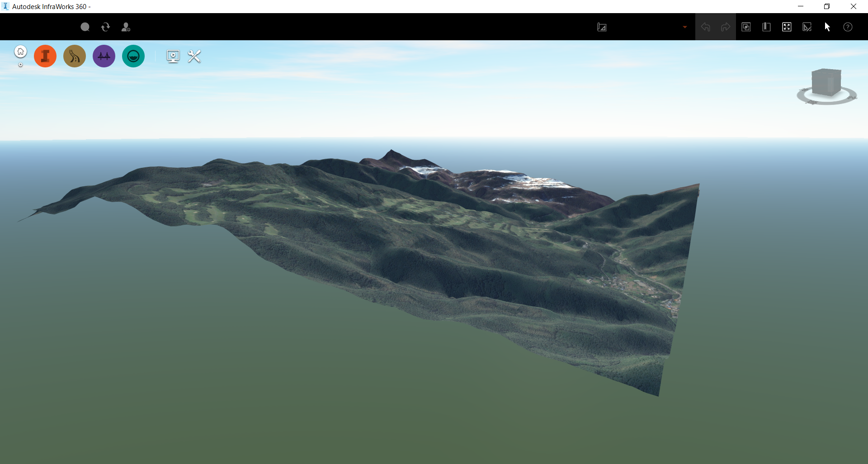Open the Utilities wrench-and-screwdriver toolbox
This screenshot has height=464, width=868.
[193, 56]
